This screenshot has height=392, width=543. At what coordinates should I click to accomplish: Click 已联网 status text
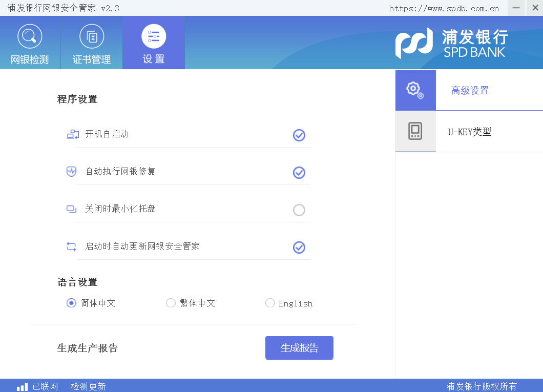pyautogui.click(x=46, y=386)
